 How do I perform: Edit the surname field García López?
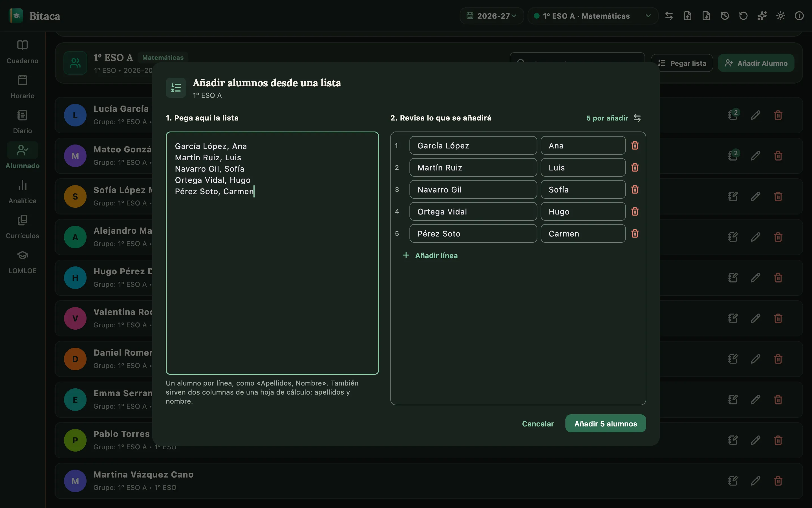(473, 145)
